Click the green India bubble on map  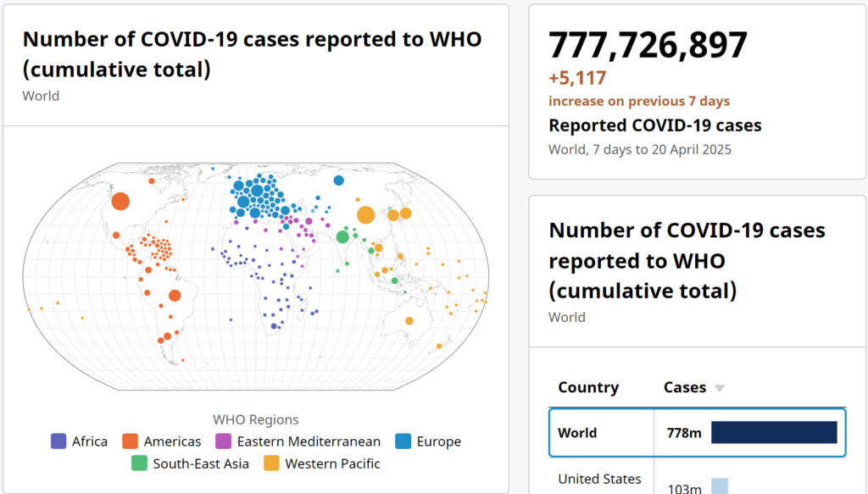(342, 236)
